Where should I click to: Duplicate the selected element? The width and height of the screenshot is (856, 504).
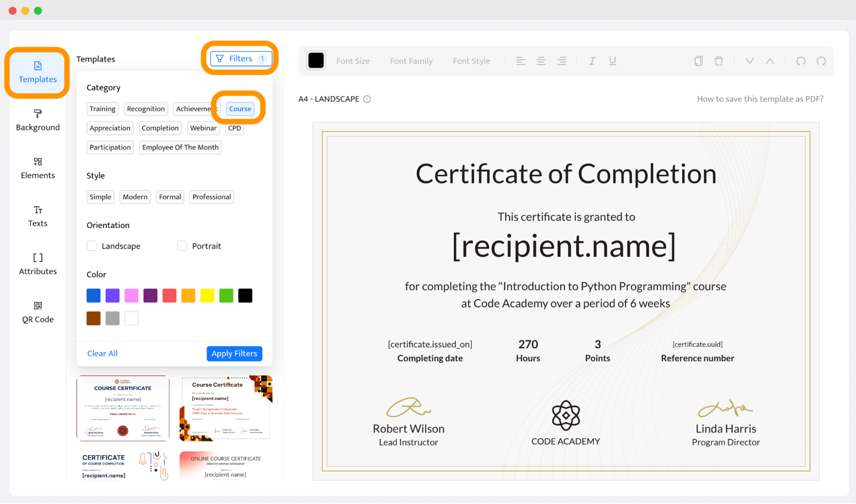[698, 61]
